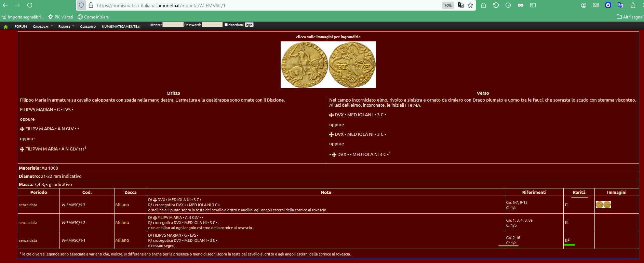This screenshot has height=263, width=644.
Task: Open the Forum menu item
Action: 21,26
